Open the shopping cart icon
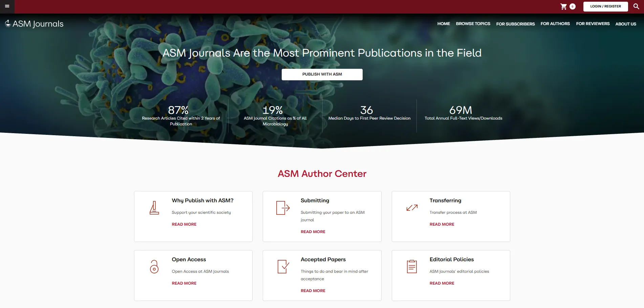Screen dimensions: 644x308 [x=564, y=6]
